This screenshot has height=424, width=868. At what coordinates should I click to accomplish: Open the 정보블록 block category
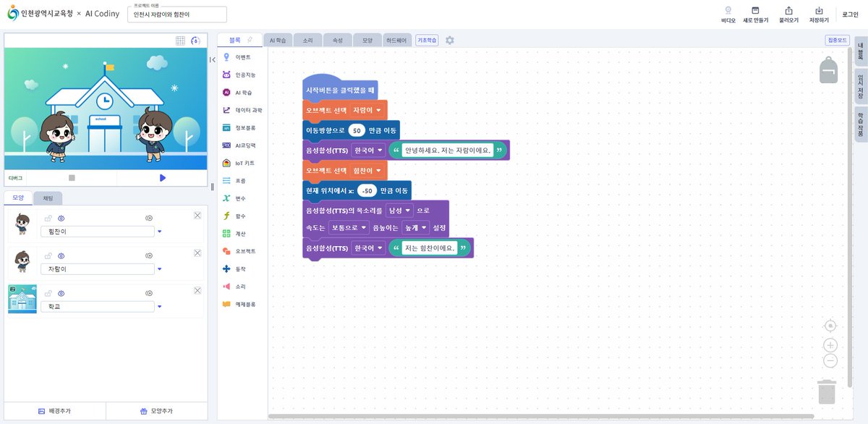(x=239, y=127)
